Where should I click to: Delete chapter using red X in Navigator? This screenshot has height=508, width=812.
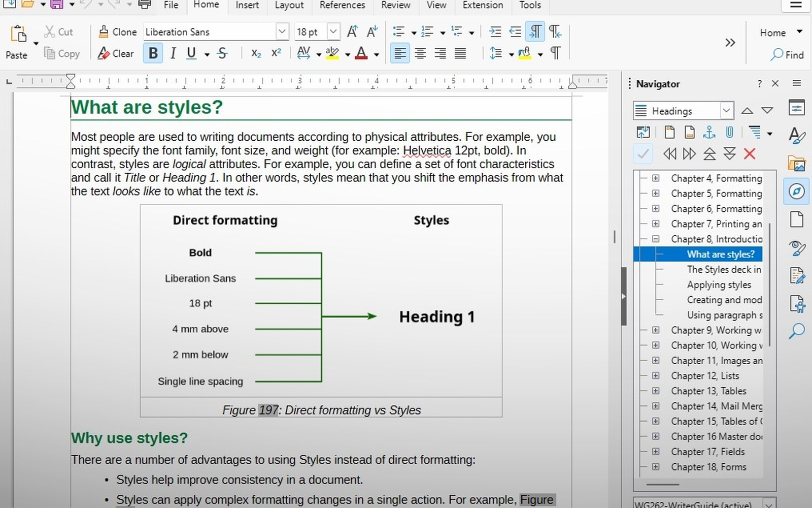750,154
